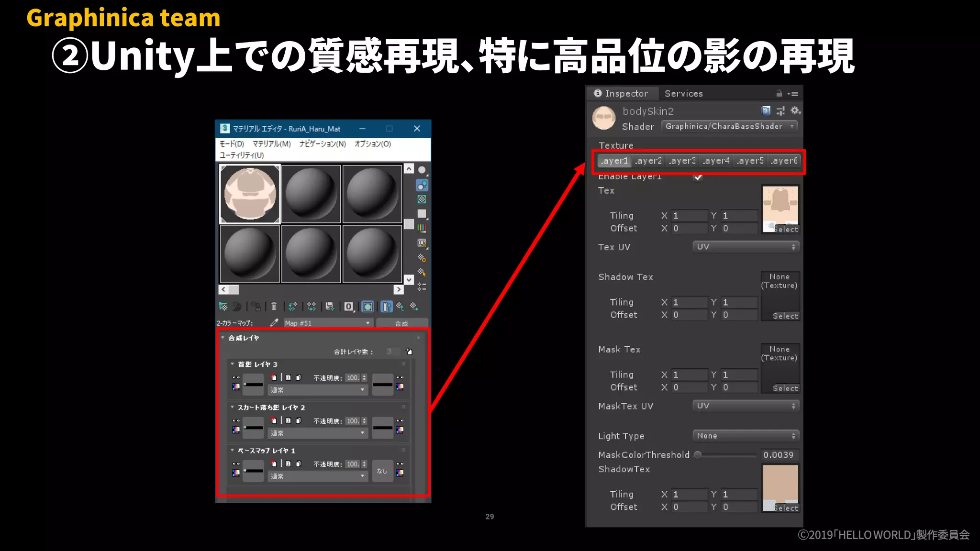Click the Video Color Check icon
The height and width of the screenshot is (551, 980).
(x=422, y=228)
